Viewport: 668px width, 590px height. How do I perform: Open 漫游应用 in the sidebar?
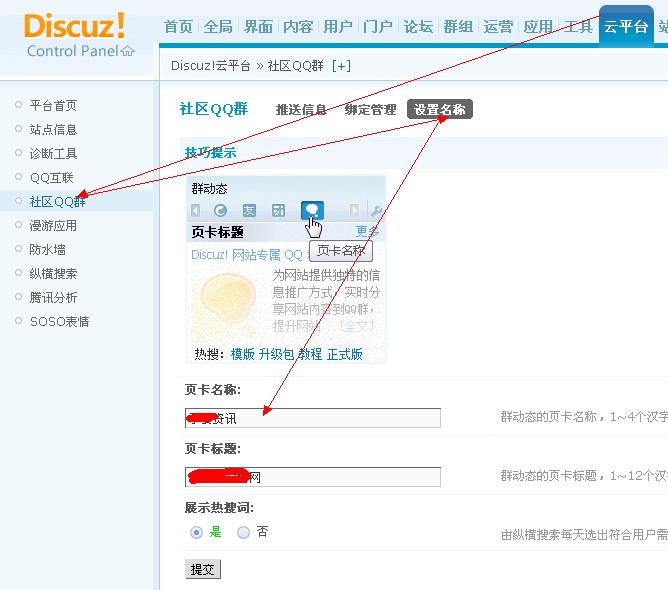coord(53,225)
